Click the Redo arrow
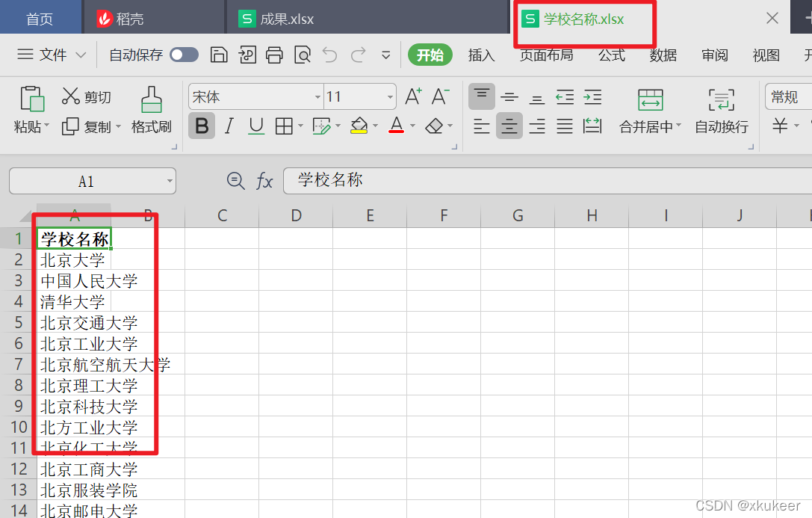Screen dimensions: 812x518 point(359,55)
